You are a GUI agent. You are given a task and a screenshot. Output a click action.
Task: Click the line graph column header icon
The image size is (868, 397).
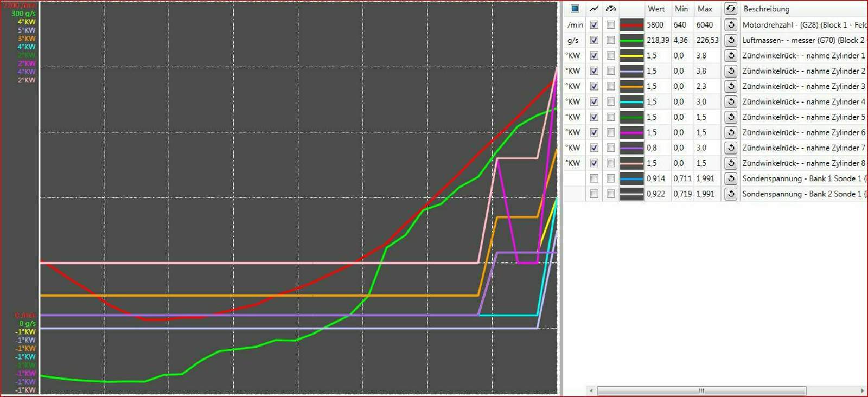[x=594, y=9]
